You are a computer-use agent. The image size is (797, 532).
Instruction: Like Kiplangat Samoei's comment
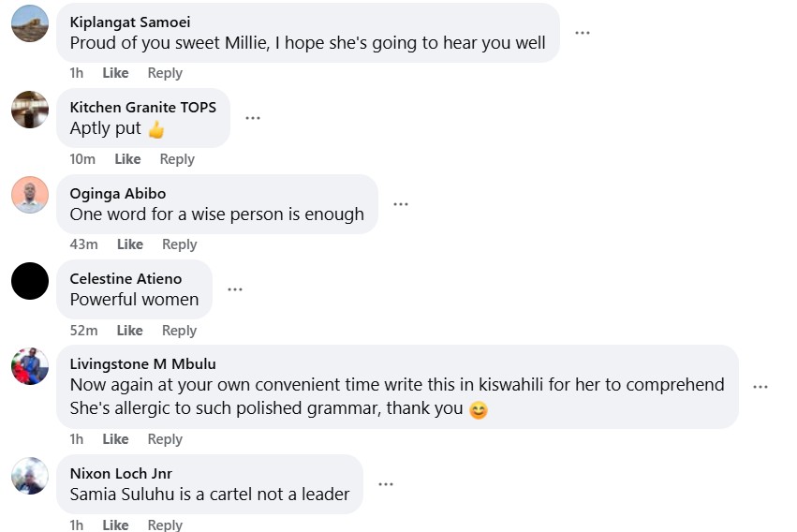tap(116, 73)
